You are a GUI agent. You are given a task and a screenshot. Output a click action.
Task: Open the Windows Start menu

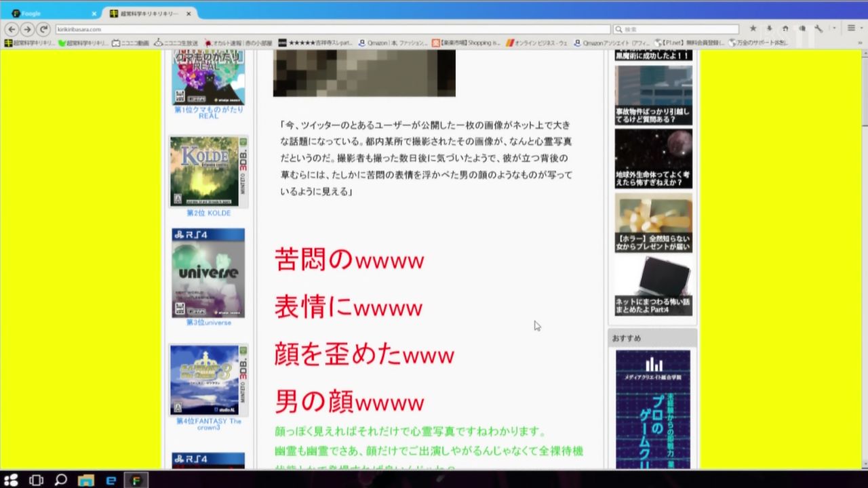(12, 480)
